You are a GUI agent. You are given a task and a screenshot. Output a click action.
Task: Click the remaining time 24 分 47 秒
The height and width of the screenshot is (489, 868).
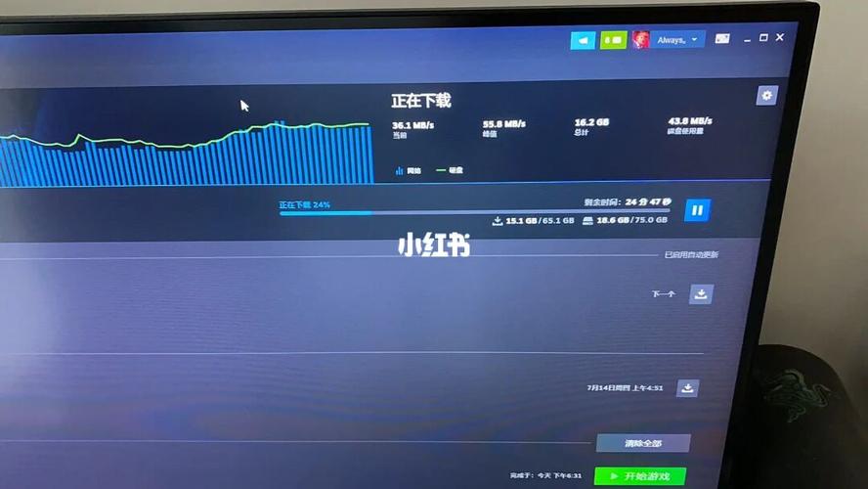coord(628,202)
